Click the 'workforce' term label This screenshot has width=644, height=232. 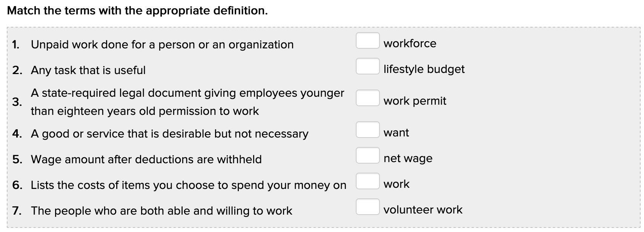(x=410, y=43)
